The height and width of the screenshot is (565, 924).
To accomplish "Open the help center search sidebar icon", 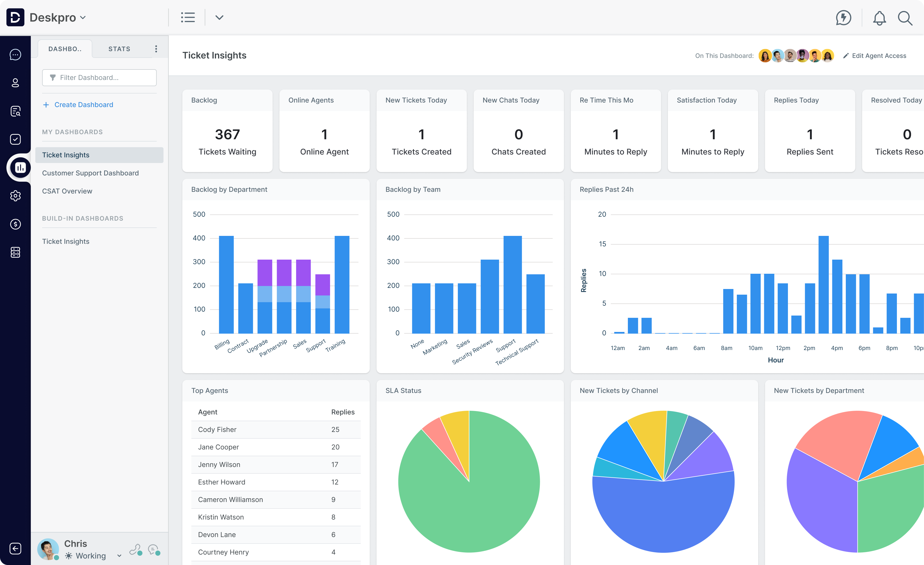I will [x=15, y=111].
